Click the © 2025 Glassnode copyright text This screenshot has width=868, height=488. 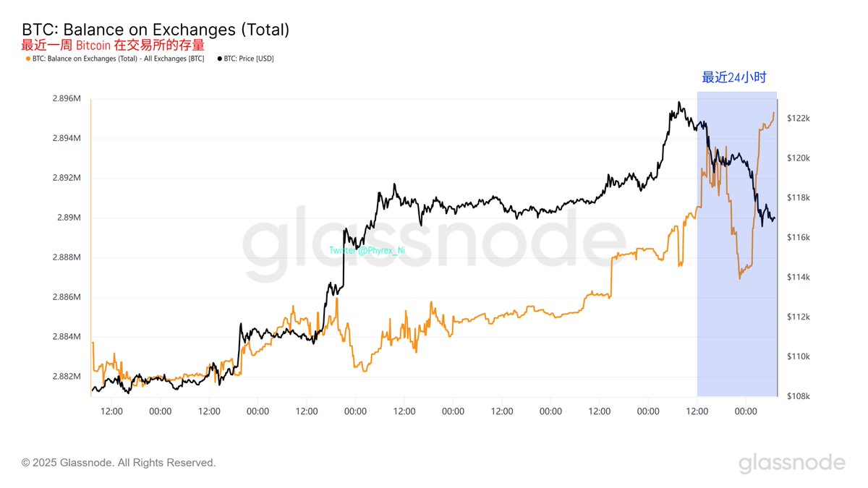click(119, 463)
